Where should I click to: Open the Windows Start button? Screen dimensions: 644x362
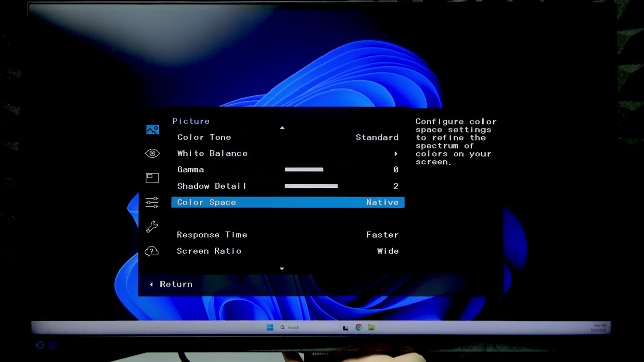[x=270, y=327]
